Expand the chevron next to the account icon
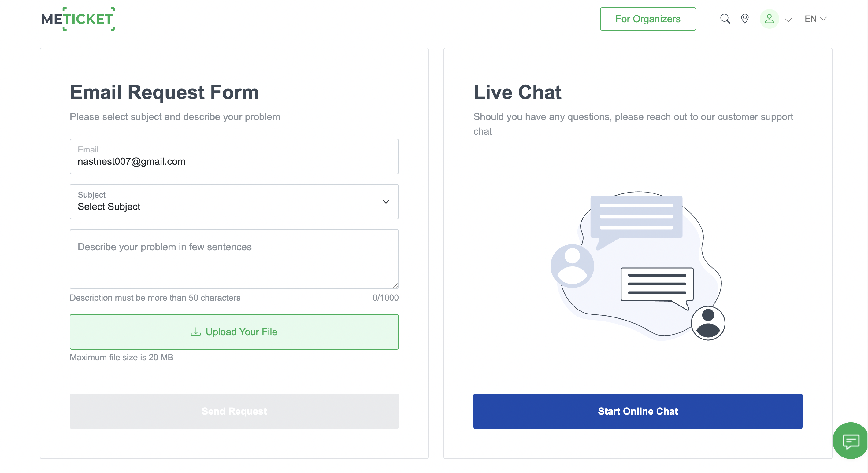Viewport: 868px width, 473px height. (788, 20)
